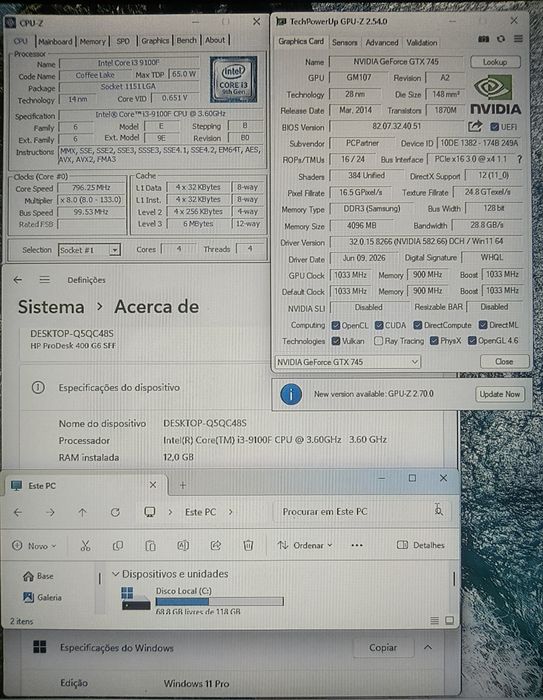Click BIOS export share icon in GPU-Z

click(476, 126)
